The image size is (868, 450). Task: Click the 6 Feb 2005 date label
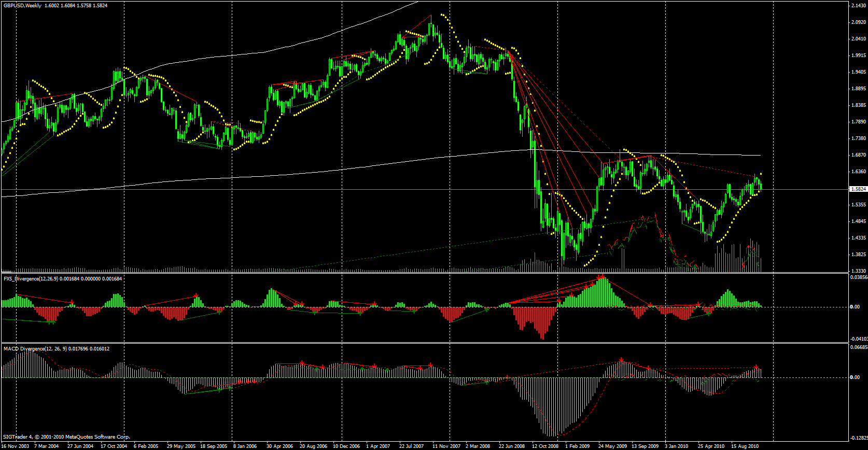pyautogui.click(x=146, y=446)
